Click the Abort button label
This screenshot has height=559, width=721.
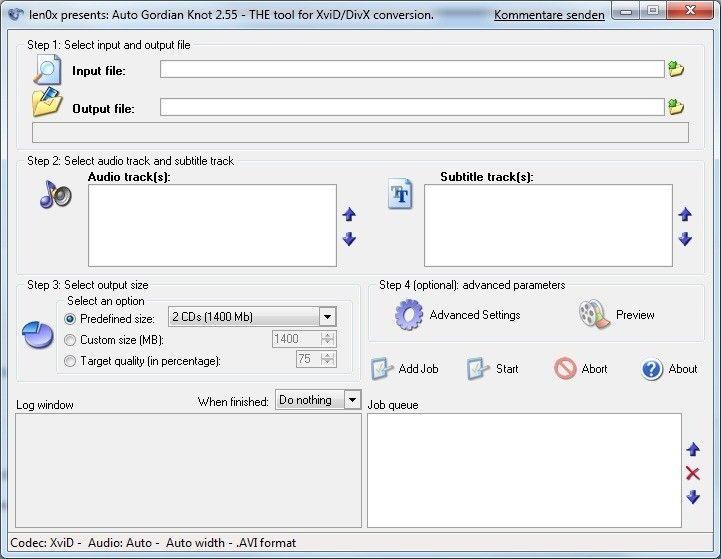click(595, 369)
